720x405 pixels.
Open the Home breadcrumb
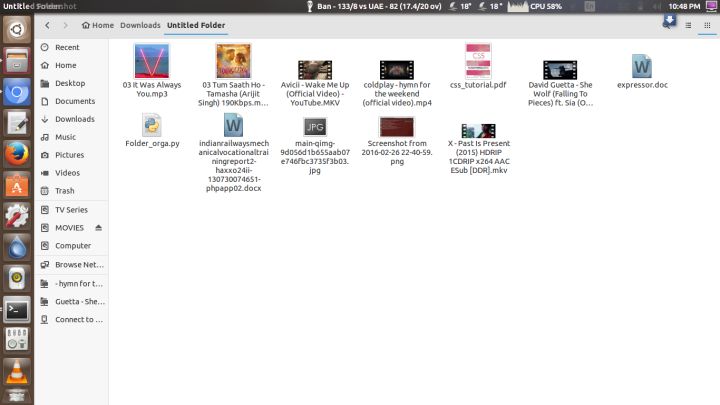point(98,25)
